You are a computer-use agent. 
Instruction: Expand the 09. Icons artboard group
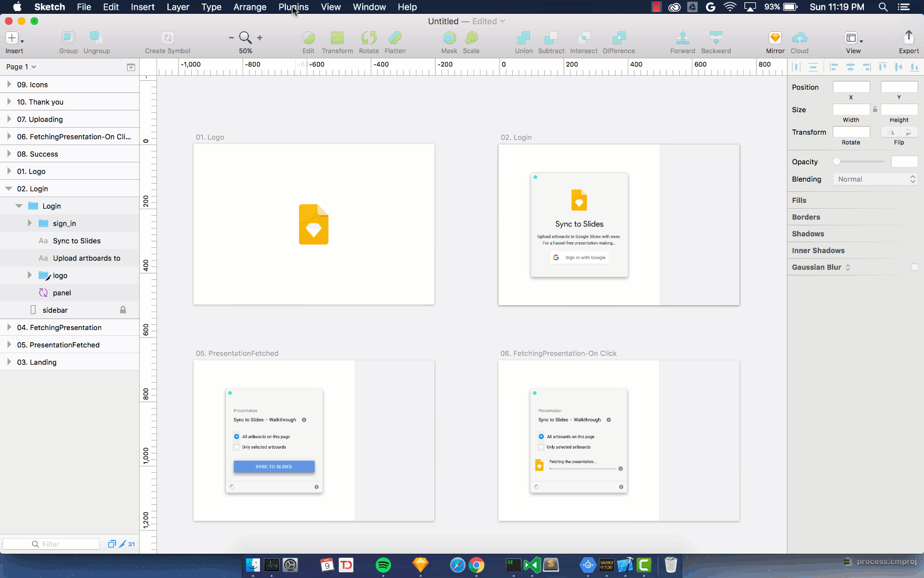[9, 84]
